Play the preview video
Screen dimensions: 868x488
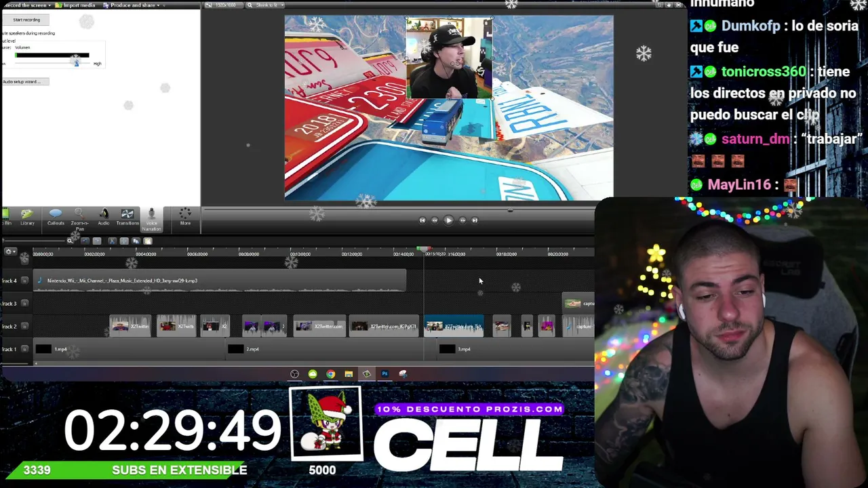point(448,220)
